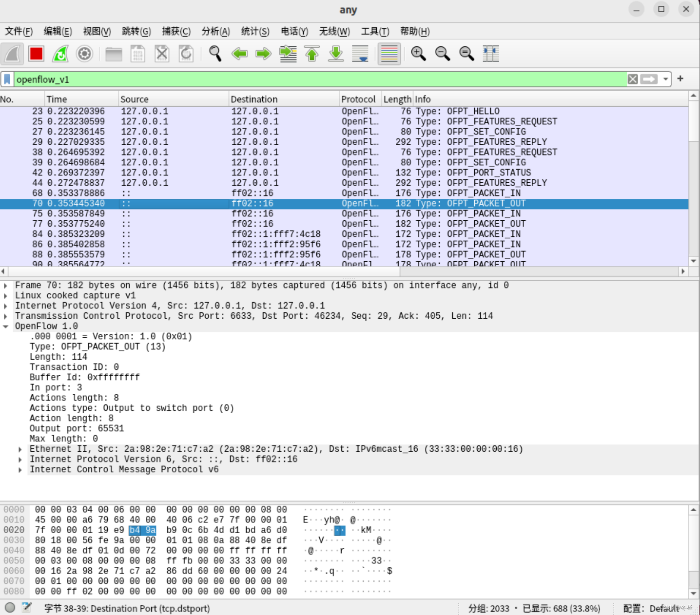Viewport: 700px width, 615px height.
Task: Click hex offset 0040 row
Action: click(x=14, y=551)
